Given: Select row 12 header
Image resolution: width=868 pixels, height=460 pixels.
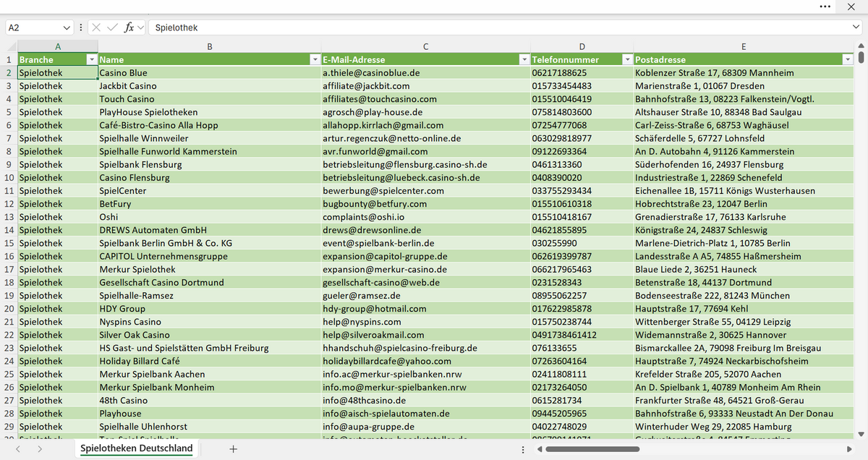Looking at the screenshot, I should 9,204.
